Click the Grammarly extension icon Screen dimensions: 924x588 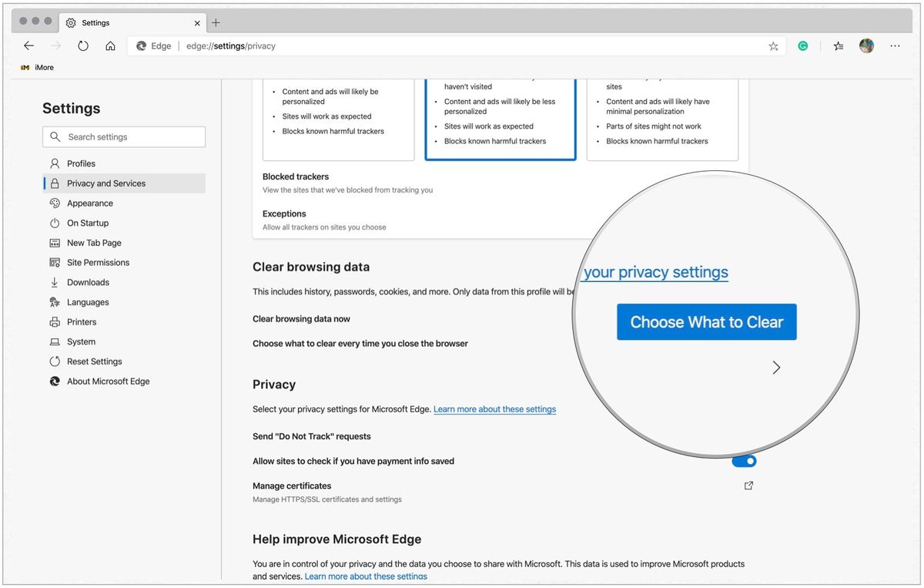tap(803, 46)
